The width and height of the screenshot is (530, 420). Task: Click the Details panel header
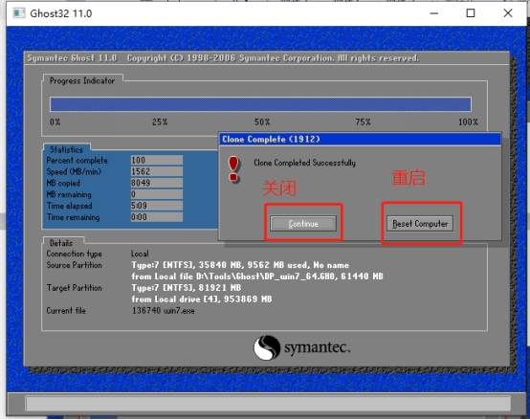click(61, 243)
